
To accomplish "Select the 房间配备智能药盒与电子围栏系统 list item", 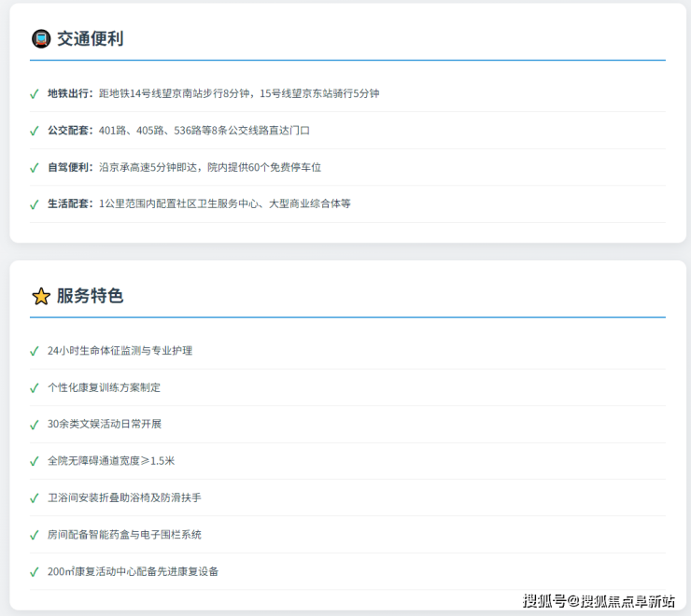I will coord(124,535).
